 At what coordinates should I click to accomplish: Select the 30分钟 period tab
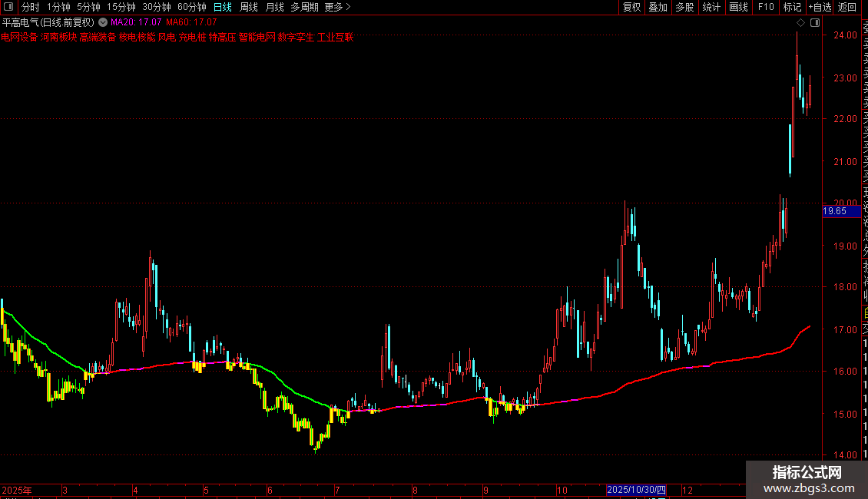point(157,7)
